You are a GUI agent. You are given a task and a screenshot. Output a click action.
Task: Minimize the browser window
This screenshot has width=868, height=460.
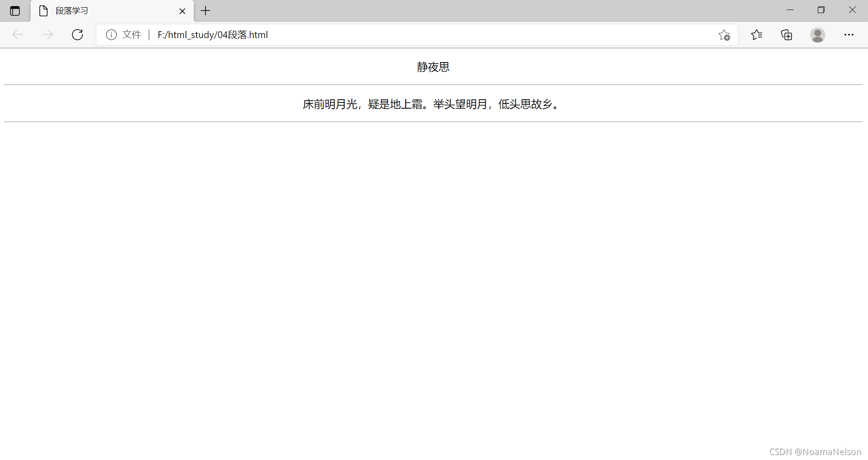click(791, 10)
